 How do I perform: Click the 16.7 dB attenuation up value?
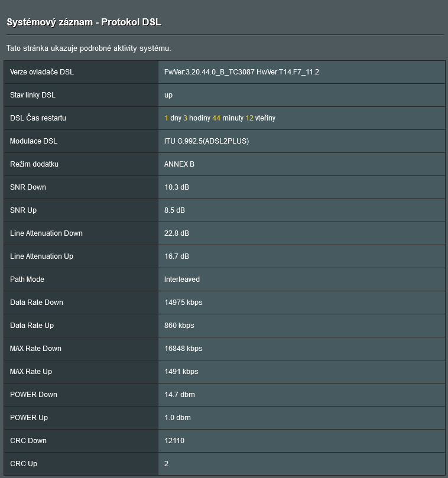coord(177,256)
